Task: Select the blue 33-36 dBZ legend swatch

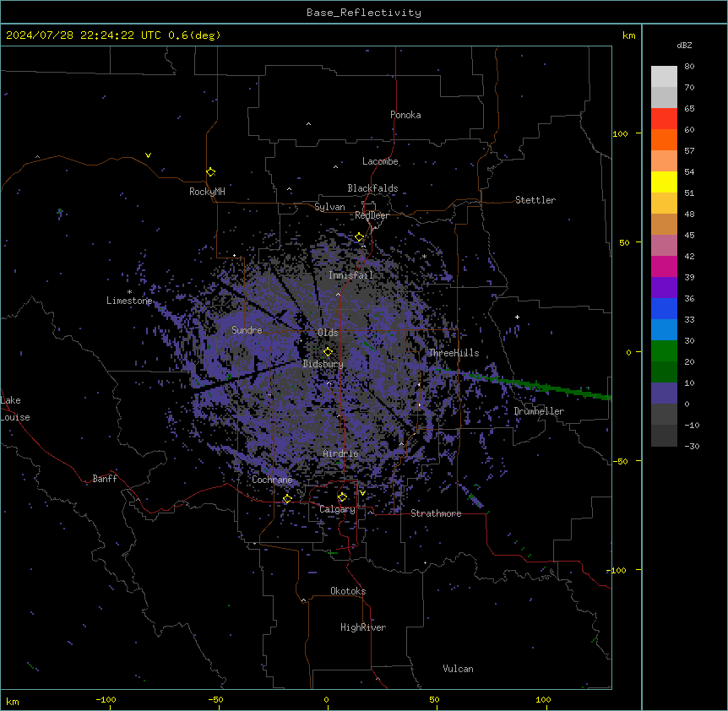Action: [x=664, y=308]
